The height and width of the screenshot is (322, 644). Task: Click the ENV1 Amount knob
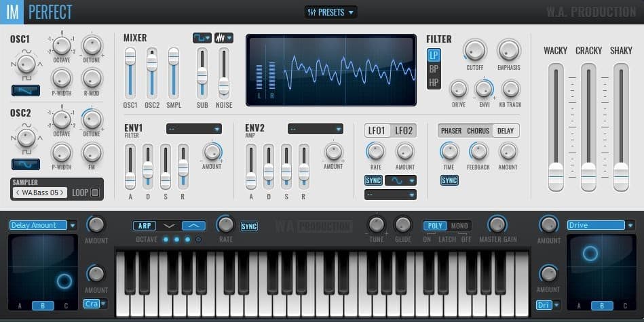[212, 152]
